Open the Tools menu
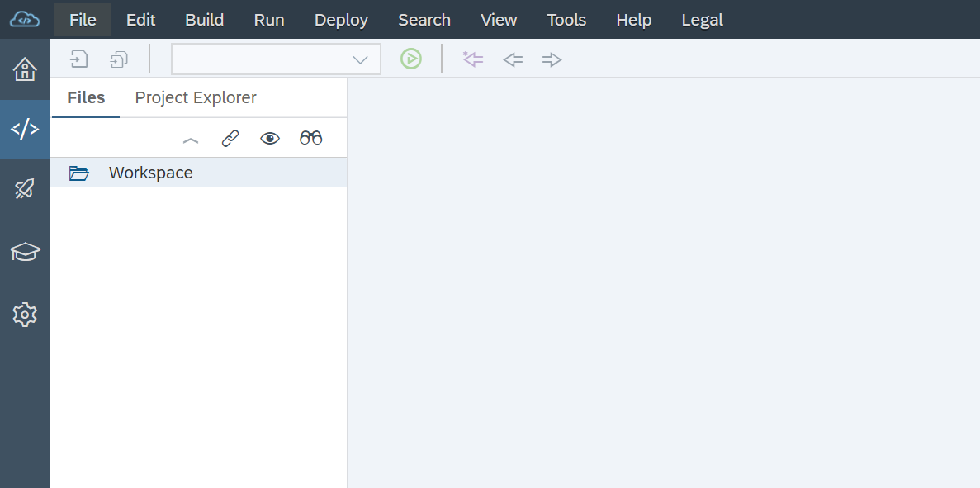Image resolution: width=980 pixels, height=488 pixels. pyautogui.click(x=566, y=20)
